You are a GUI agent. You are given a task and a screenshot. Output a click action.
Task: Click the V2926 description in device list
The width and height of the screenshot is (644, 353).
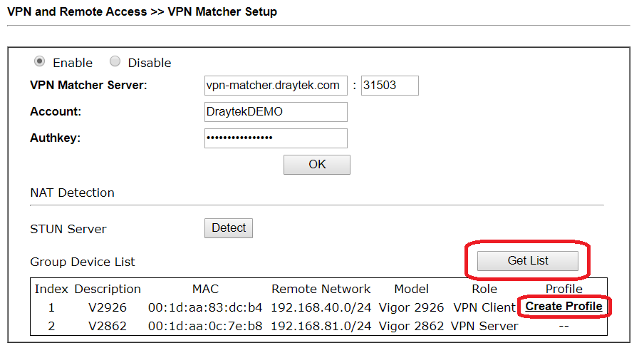(107, 308)
